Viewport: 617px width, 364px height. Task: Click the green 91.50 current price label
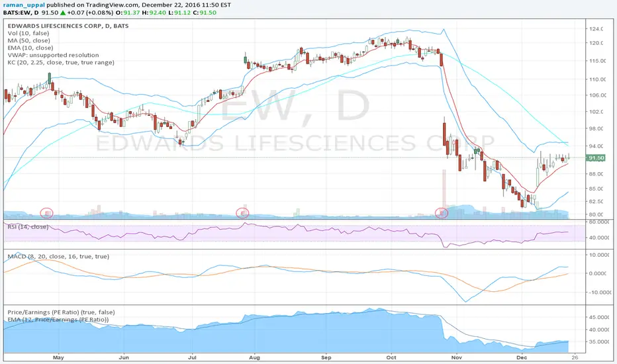coord(595,158)
